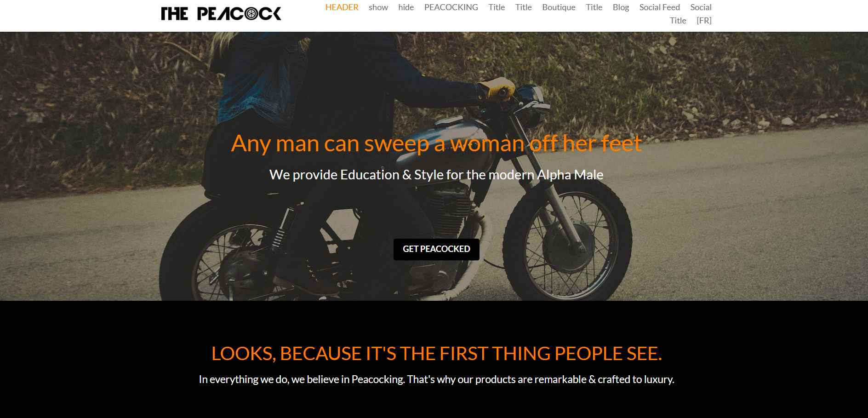This screenshot has width=868, height=418.
Task: Select the show nav item
Action: coord(378,7)
